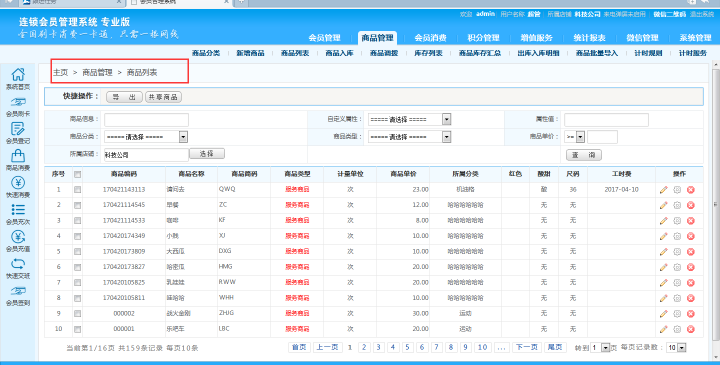This screenshot has height=365, width=720.
Task: Open gear settings for product 000002
Action: tap(677, 314)
